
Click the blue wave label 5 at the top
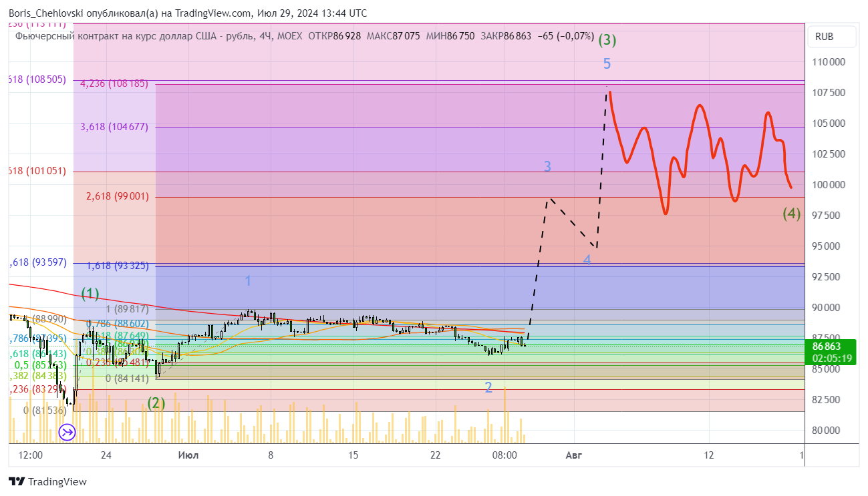click(605, 63)
